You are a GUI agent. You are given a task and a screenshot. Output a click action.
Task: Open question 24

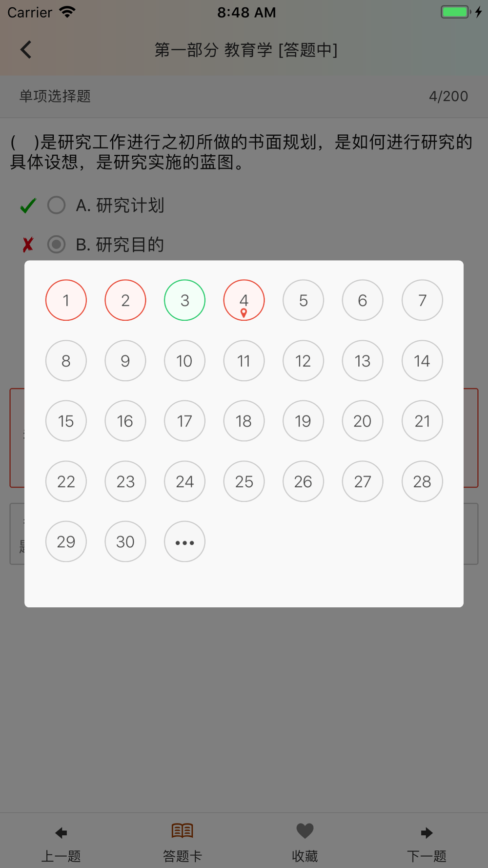[x=184, y=481]
